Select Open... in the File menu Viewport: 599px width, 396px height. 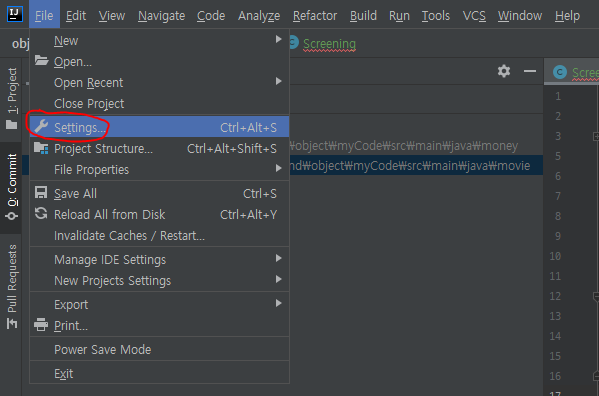point(159,61)
